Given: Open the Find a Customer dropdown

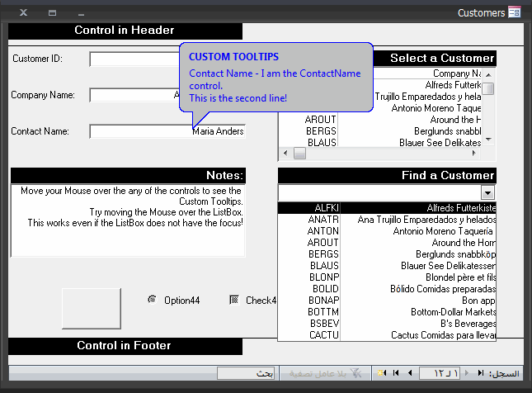Looking at the screenshot, I should coord(487,192).
